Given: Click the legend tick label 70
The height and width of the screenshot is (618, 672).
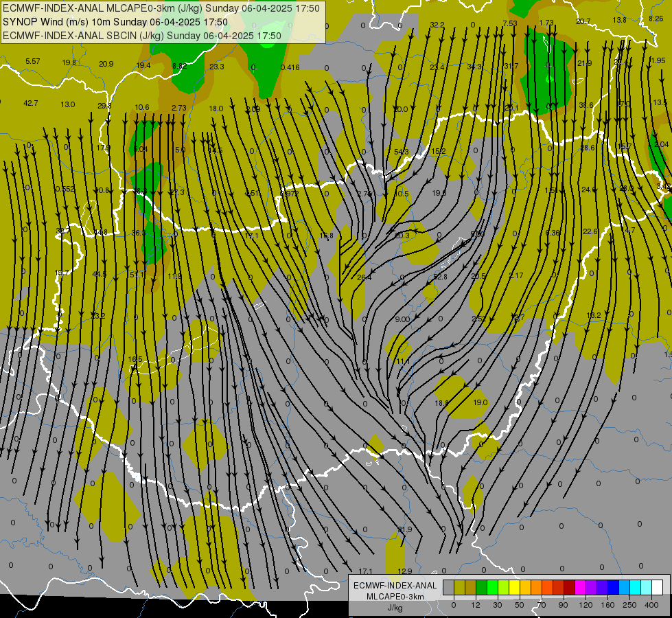Looking at the screenshot, I should [x=542, y=605].
